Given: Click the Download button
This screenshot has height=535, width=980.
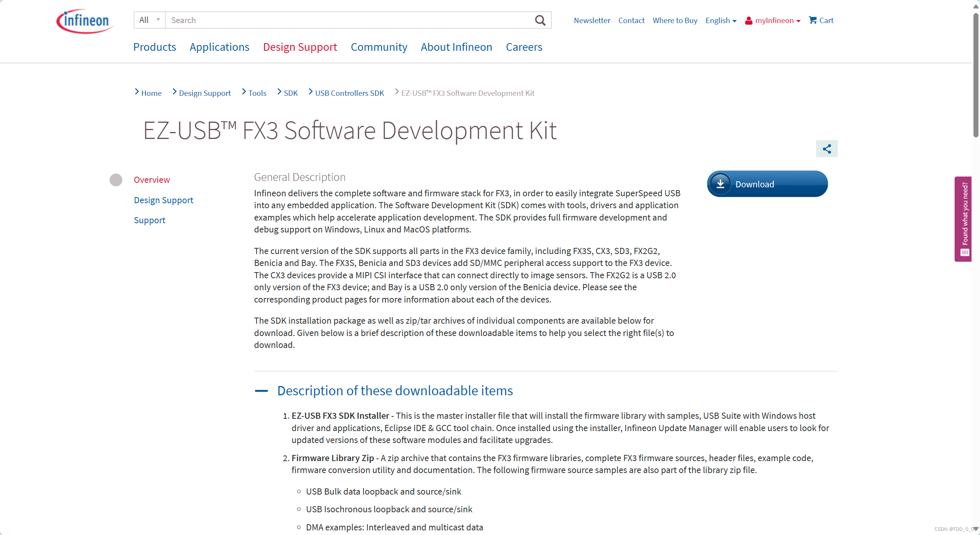Looking at the screenshot, I should click(767, 184).
